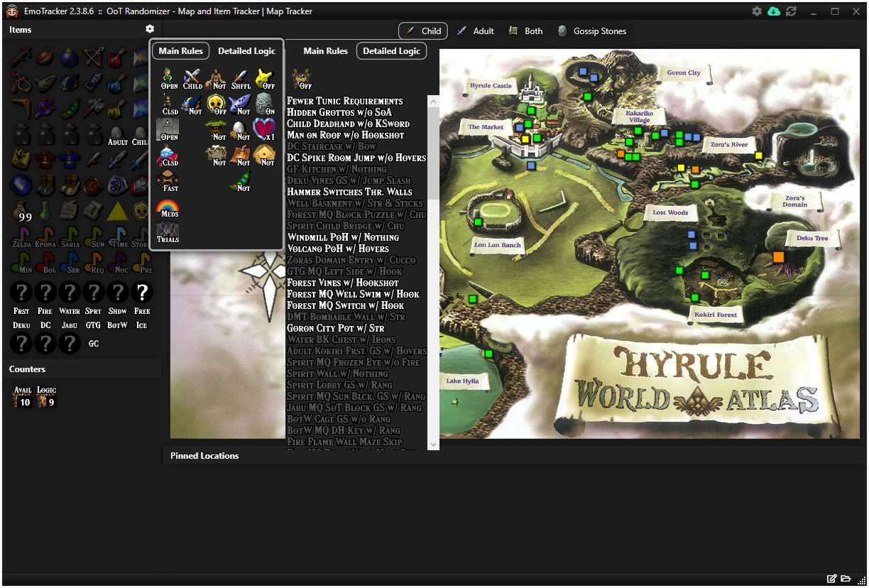Click the open folder icon at bottom right
Image resolution: width=869 pixels, height=588 pixels.
click(846, 579)
